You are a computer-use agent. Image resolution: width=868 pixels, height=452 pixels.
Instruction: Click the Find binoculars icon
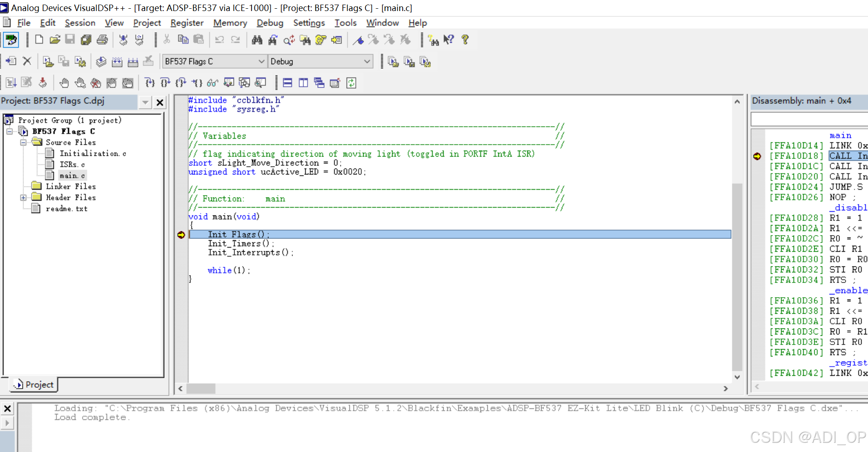257,40
